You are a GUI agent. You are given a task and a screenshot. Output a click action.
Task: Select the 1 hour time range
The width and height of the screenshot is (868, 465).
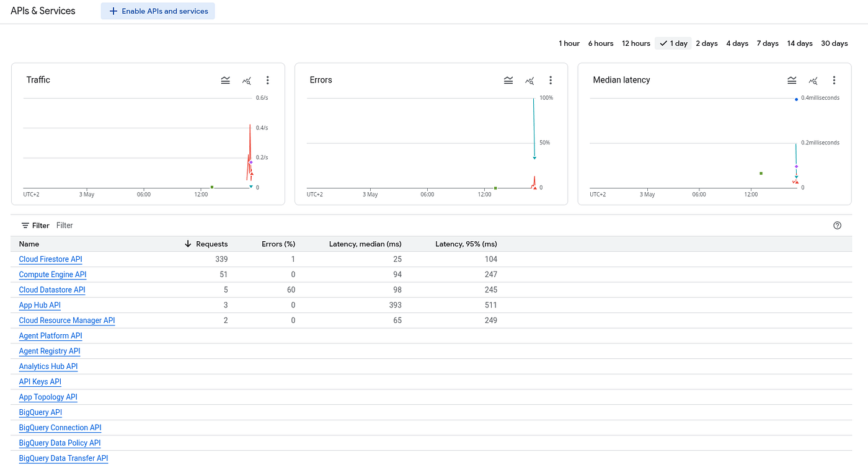pos(569,43)
